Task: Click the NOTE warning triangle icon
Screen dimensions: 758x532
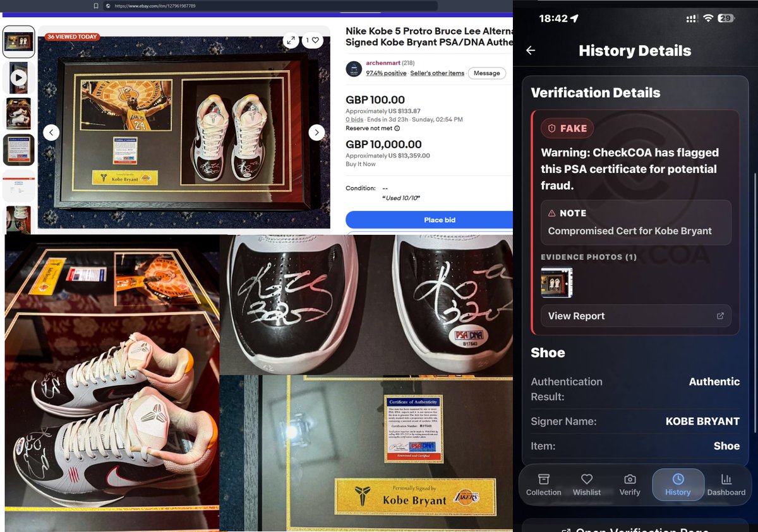Action: coord(552,213)
